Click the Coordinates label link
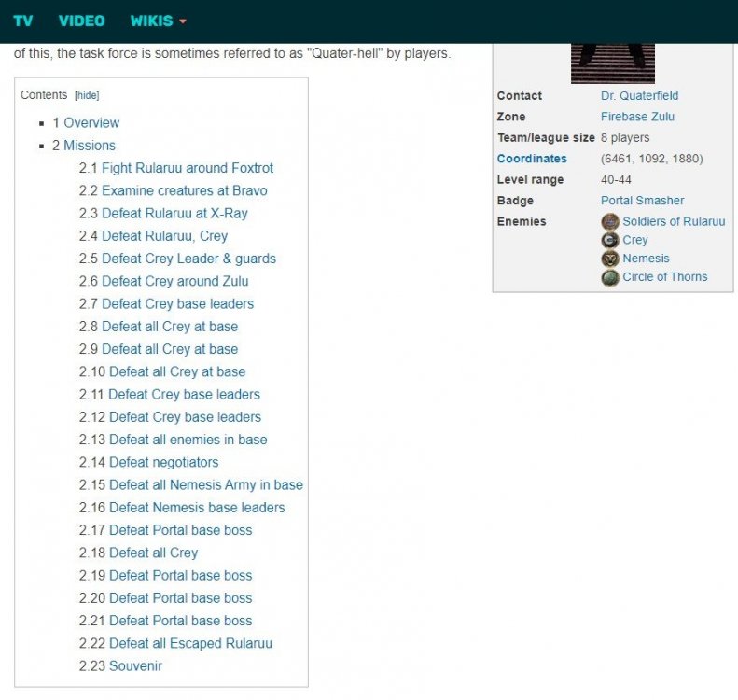 [x=532, y=159]
